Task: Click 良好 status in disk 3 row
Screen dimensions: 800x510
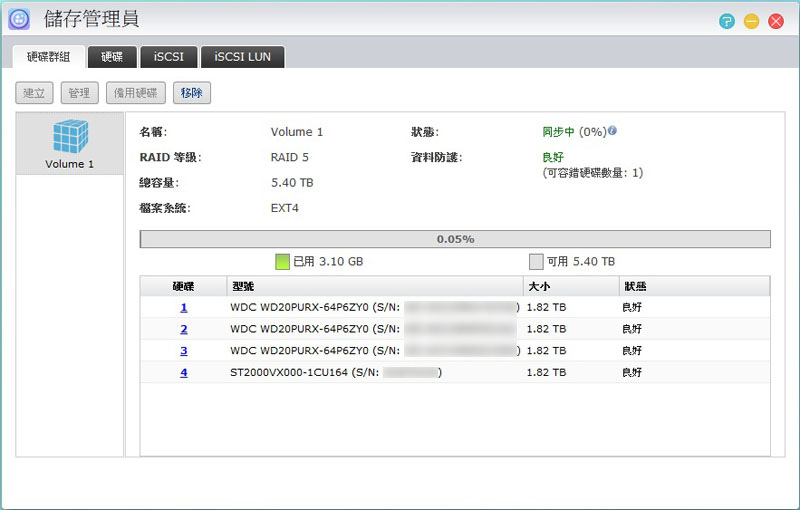Action: click(632, 351)
